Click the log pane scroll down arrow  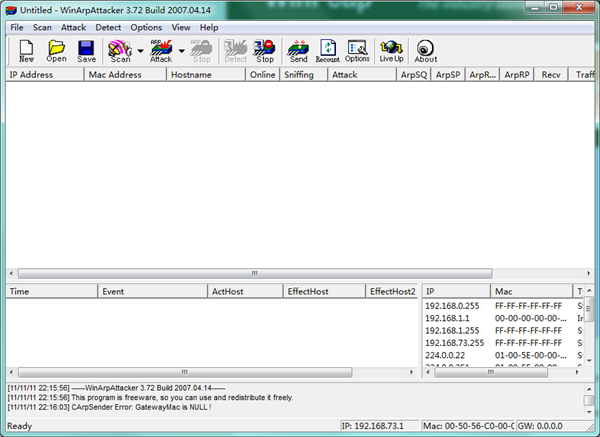click(589, 412)
